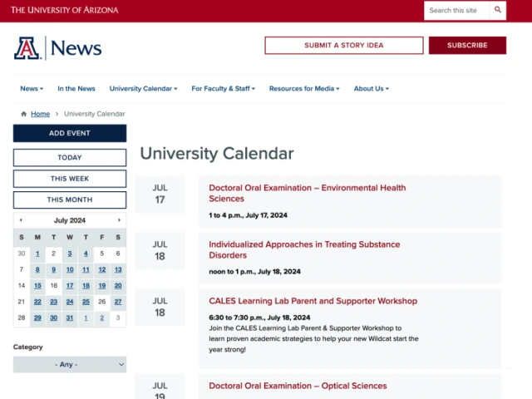This screenshot has height=399, width=532.
Task: Expand the University Calendar menu
Action: 143,89
